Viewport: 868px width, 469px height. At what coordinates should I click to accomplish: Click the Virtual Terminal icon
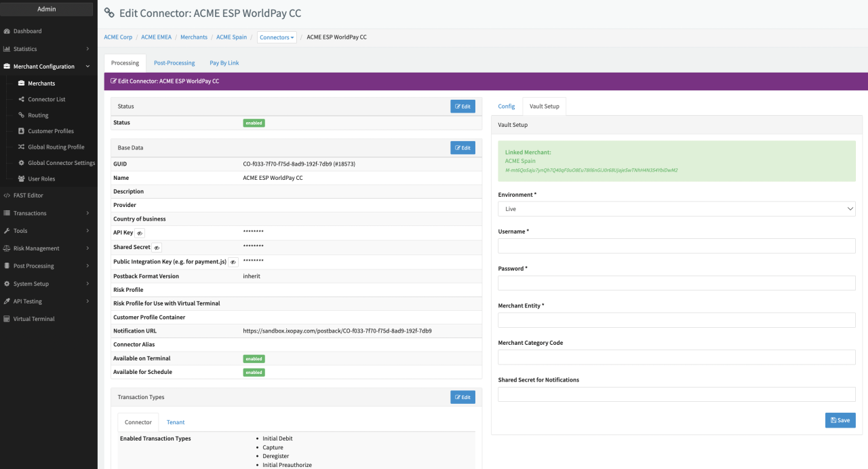click(x=7, y=319)
